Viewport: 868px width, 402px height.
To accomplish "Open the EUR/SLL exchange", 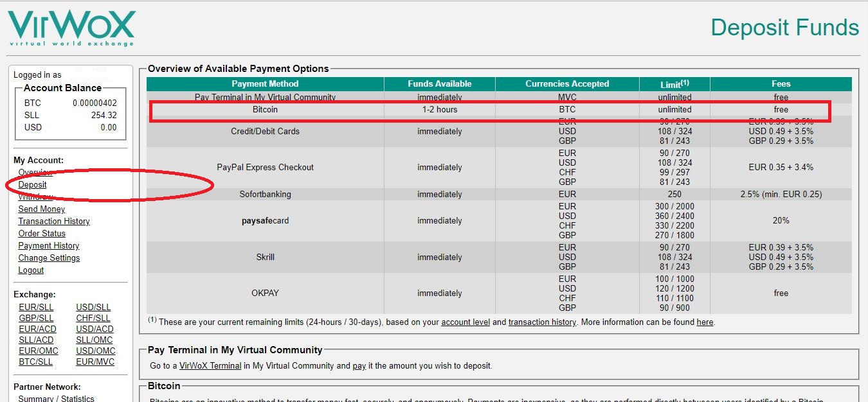I will 36,308.
